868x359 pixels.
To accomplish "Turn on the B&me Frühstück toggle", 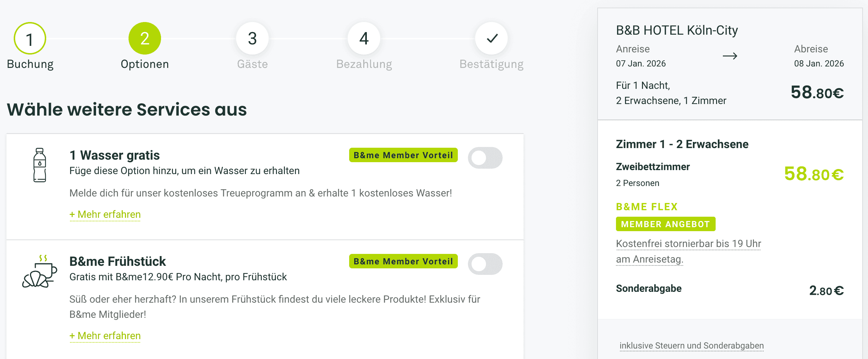I will 485,264.
